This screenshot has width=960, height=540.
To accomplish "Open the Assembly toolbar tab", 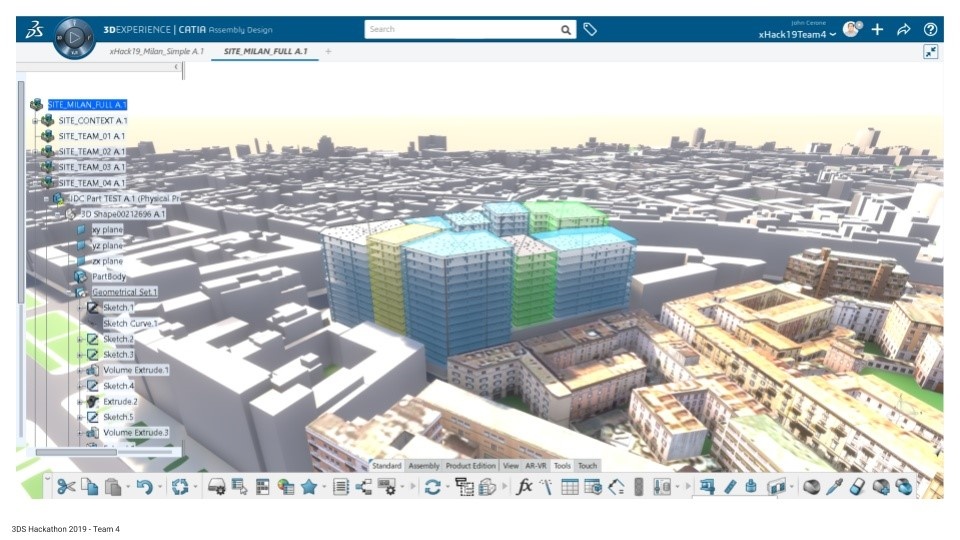I will point(424,466).
